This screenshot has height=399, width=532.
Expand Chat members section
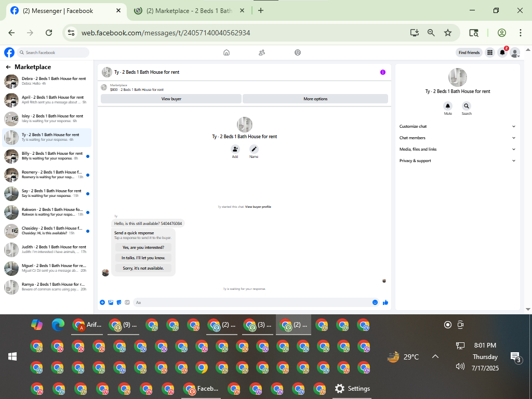(457, 138)
